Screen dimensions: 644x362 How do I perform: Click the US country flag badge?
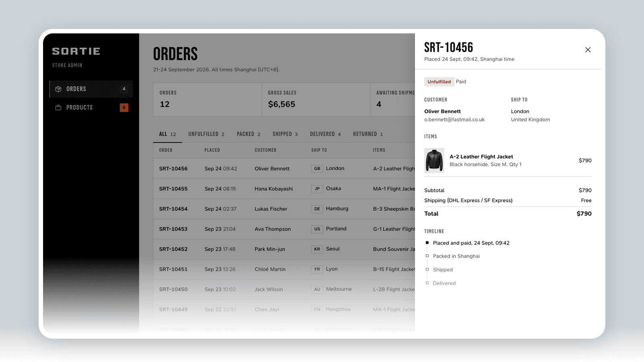[317, 229]
